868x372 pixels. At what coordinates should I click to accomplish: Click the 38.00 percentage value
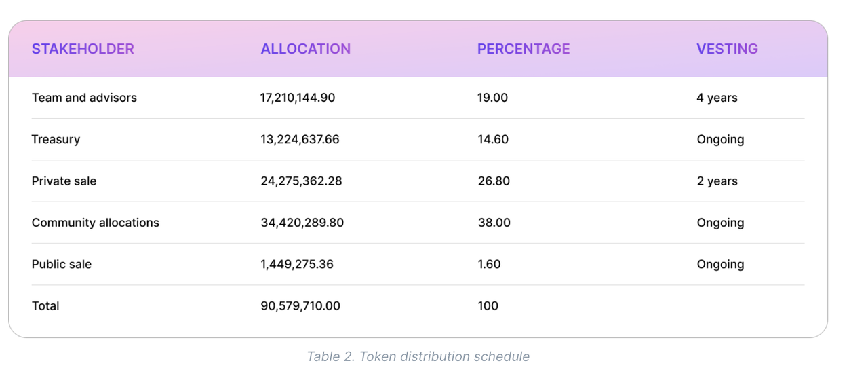click(494, 223)
